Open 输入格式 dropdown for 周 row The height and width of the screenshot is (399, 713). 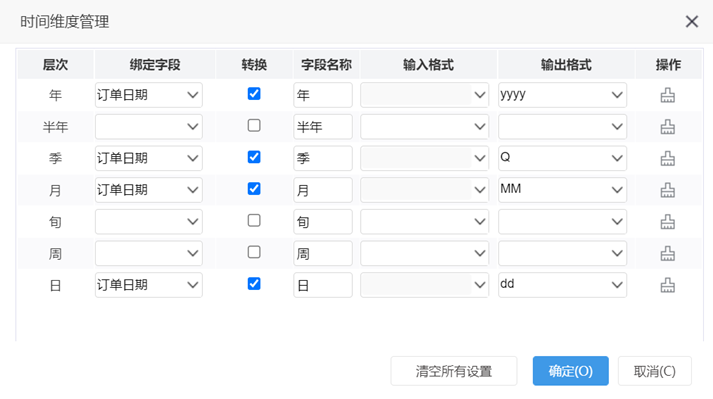point(425,253)
